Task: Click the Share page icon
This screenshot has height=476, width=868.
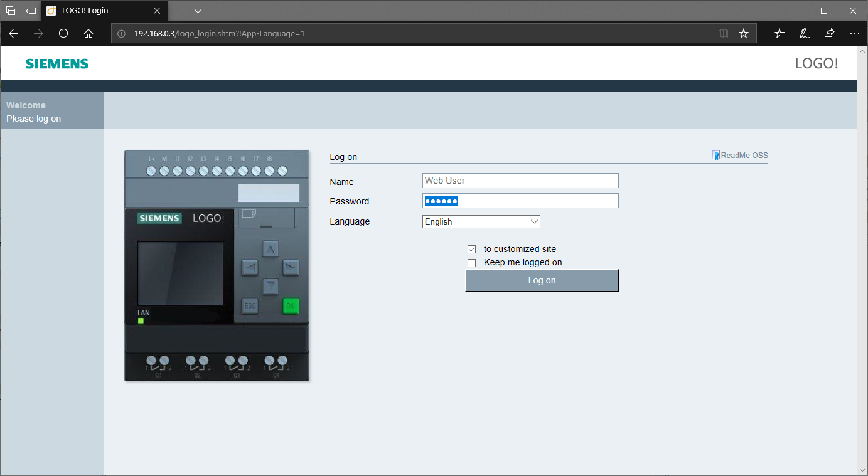Action: (x=829, y=34)
